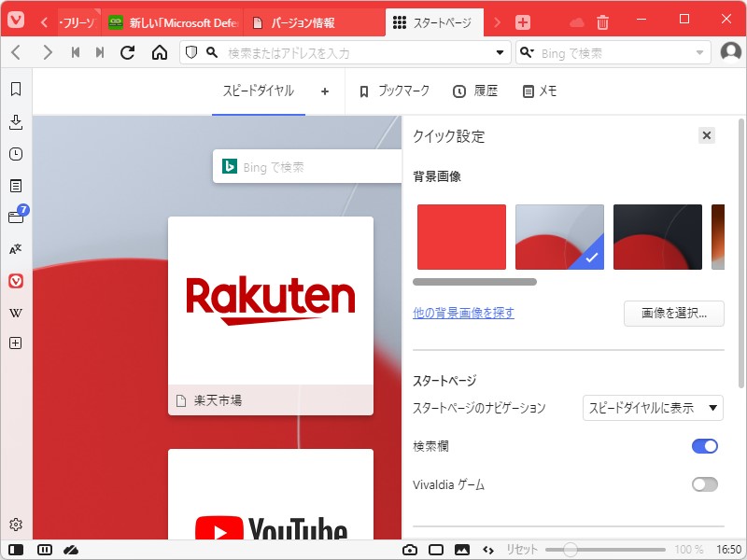
Task: Enable the Vivaldia ゲーム toggle
Action: [x=705, y=484]
